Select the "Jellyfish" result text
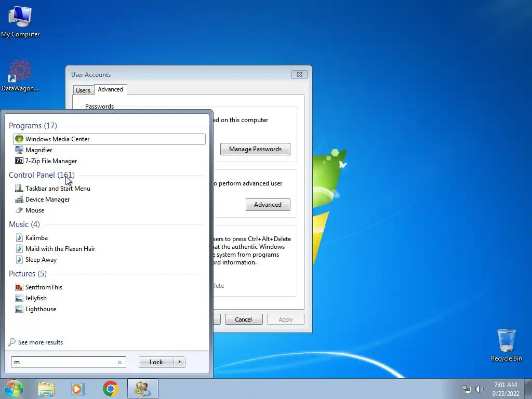Image resolution: width=532 pixels, height=399 pixels. (36, 298)
